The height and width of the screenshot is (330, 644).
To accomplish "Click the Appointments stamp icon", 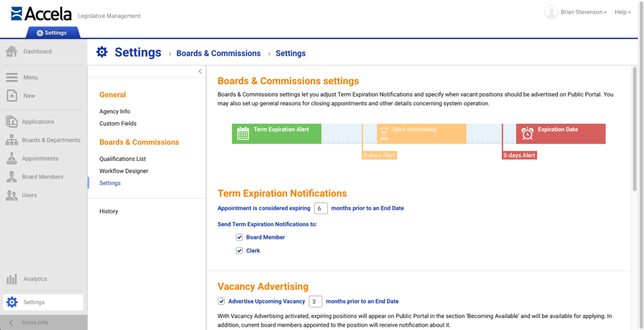I will coord(11,158).
